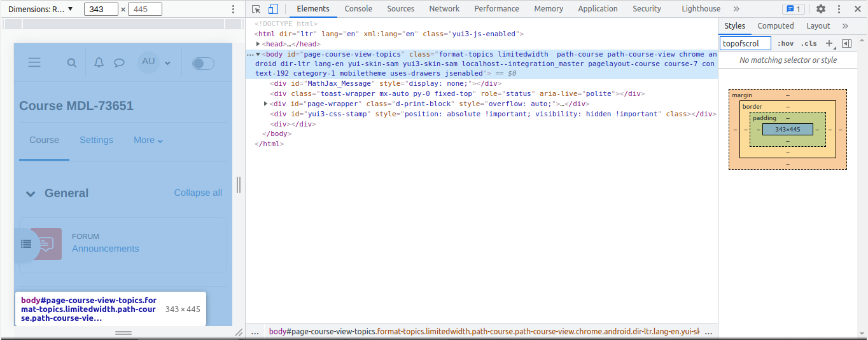Image resolution: width=868 pixels, height=340 pixels.
Task: Switch to the Styles sidebar tab
Action: tap(734, 26)
